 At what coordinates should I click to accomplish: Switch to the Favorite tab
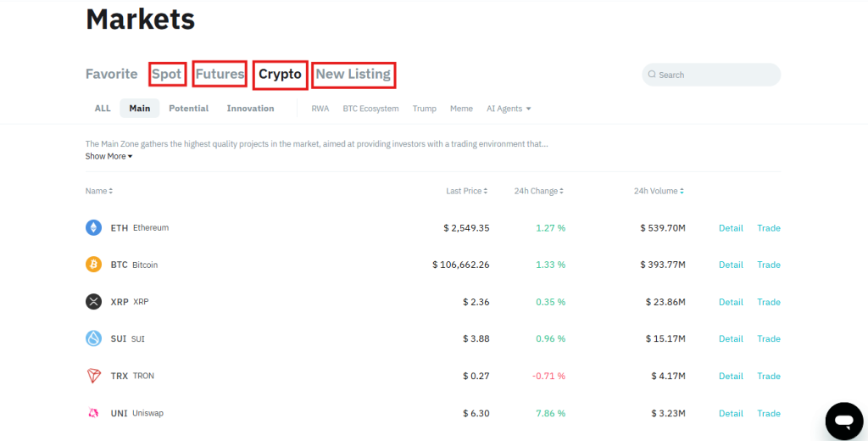point(111,74)
